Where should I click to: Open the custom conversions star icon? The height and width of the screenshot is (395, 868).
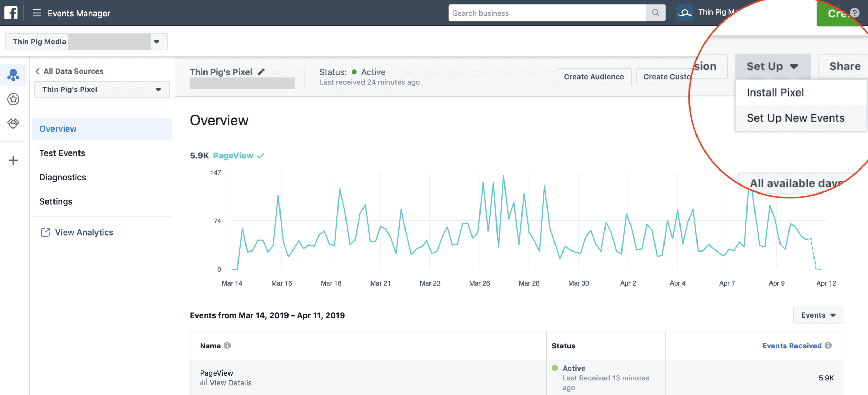[x=13, y=99]
